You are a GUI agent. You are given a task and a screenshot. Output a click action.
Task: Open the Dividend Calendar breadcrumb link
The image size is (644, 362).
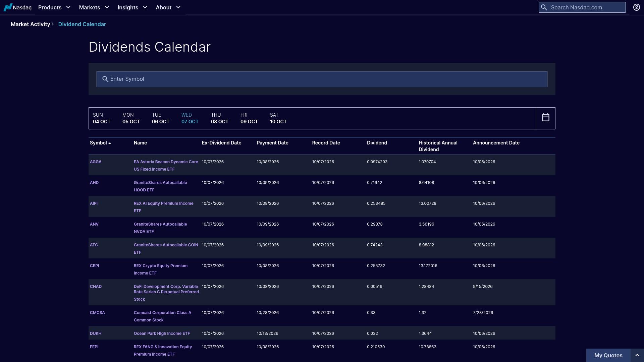point(82,24)
